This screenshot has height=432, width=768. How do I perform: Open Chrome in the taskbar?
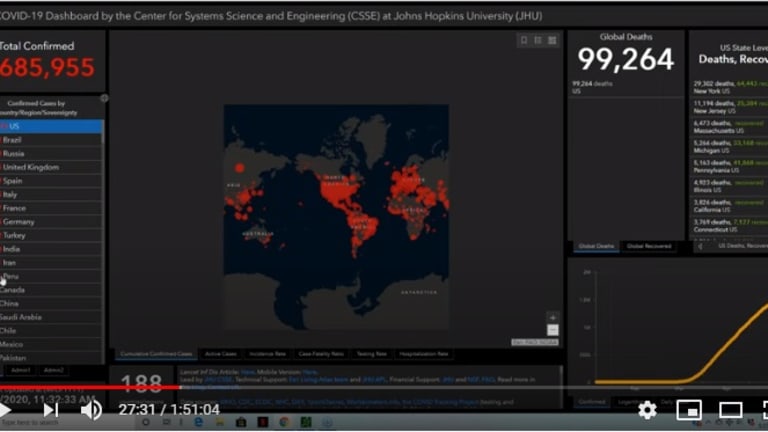[x=284, y=422]
